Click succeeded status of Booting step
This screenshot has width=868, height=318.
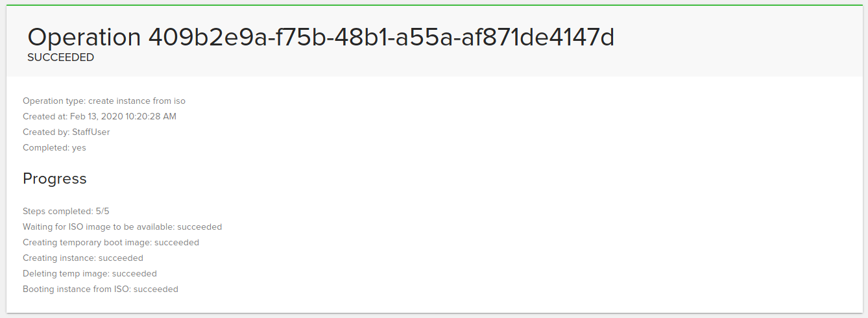(156, 289)
